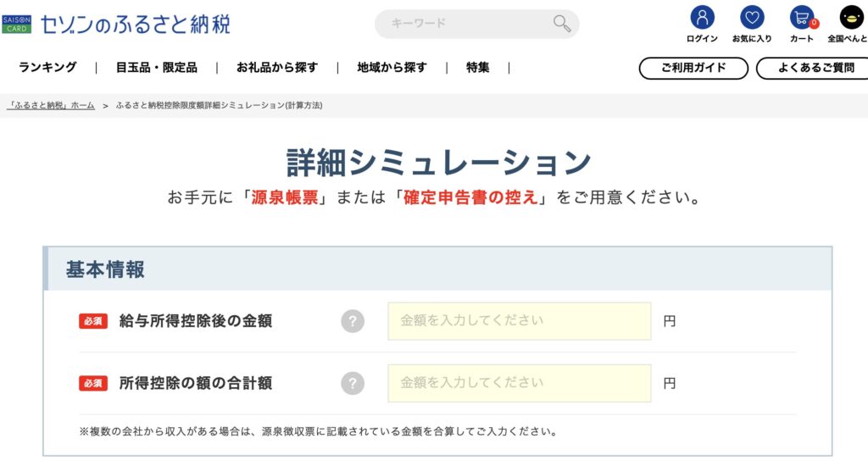Open the login (ログイン) person icon
The width and height of the screenshot is (868, 466).
(702, 18)
